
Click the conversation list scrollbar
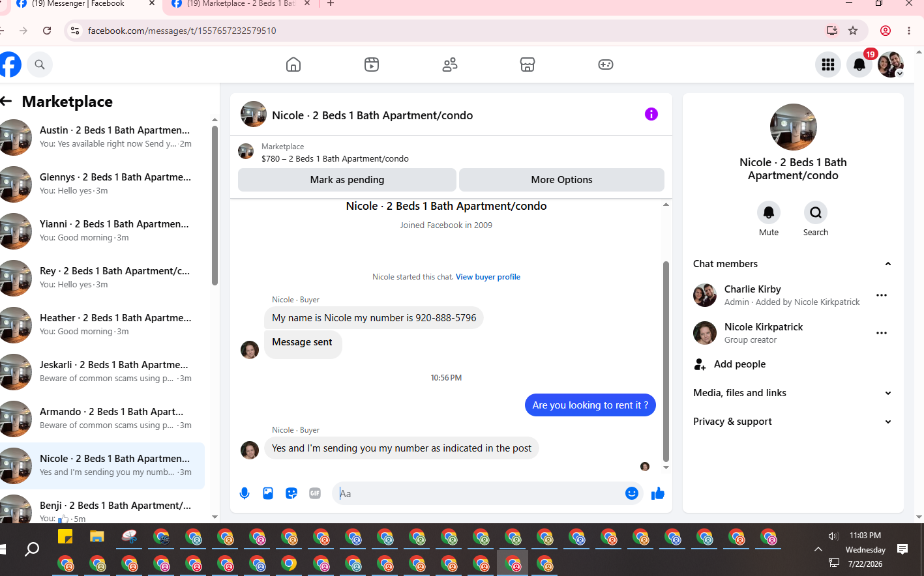click(215, 205)
